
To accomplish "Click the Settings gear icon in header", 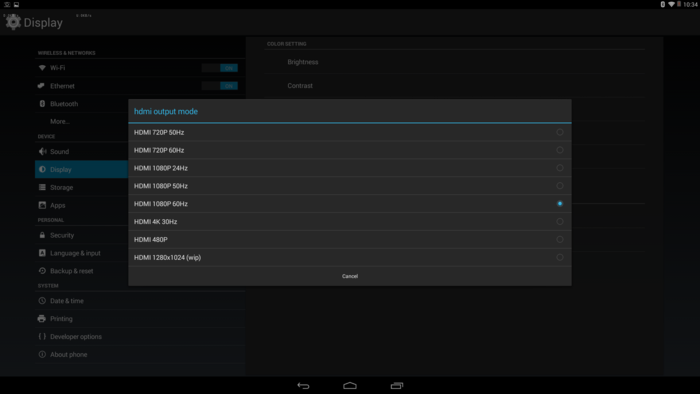I will (x=13, y=22).
